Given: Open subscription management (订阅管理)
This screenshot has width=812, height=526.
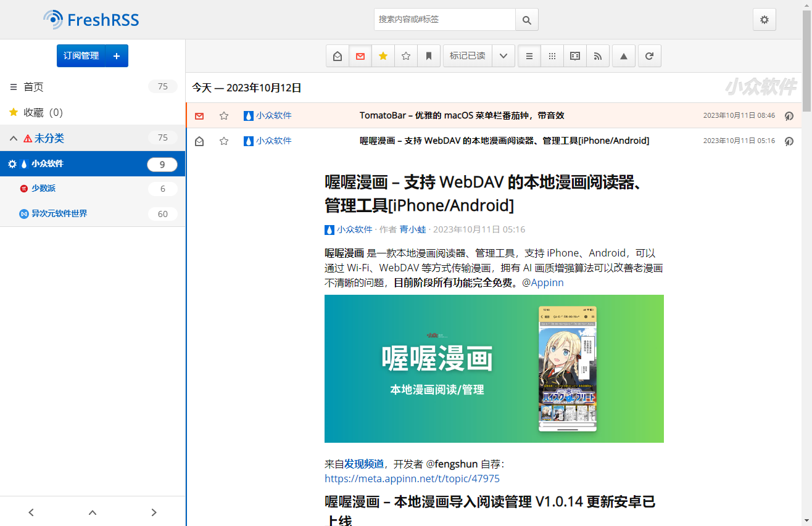Looking at the screenshot, I should (81, 55).
